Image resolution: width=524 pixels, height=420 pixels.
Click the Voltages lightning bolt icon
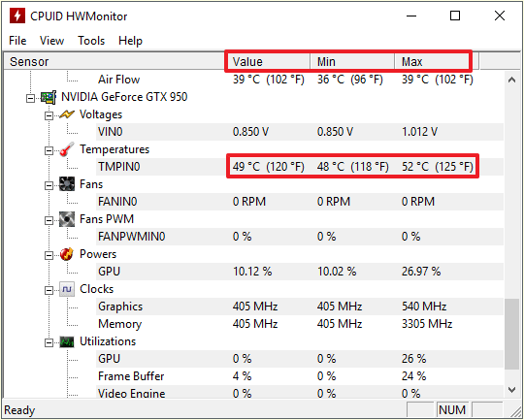pyautogui.click(x=67, y=114)
